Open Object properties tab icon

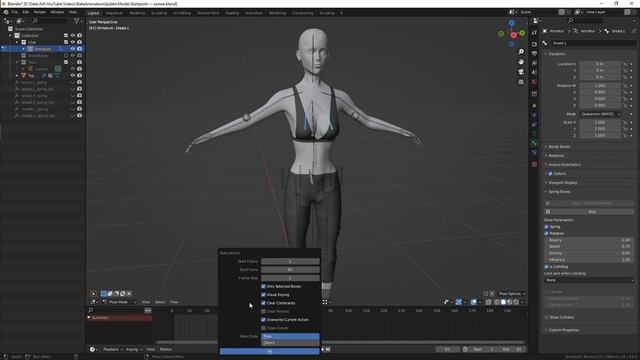(534, 106)
